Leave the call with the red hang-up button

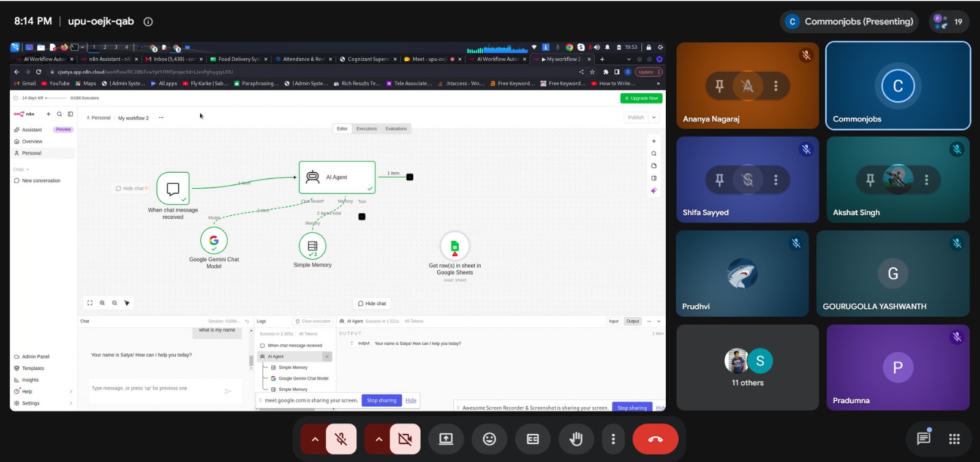tap(655, 439)
